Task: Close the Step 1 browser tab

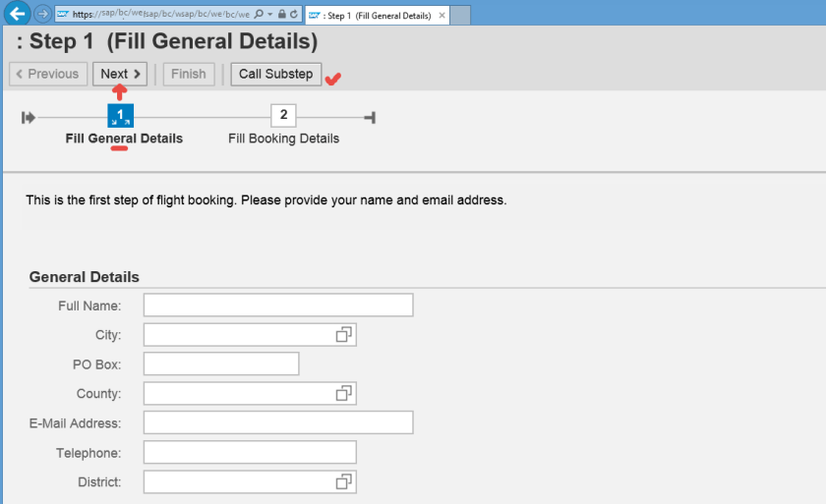Action: [x=441, y=16]
